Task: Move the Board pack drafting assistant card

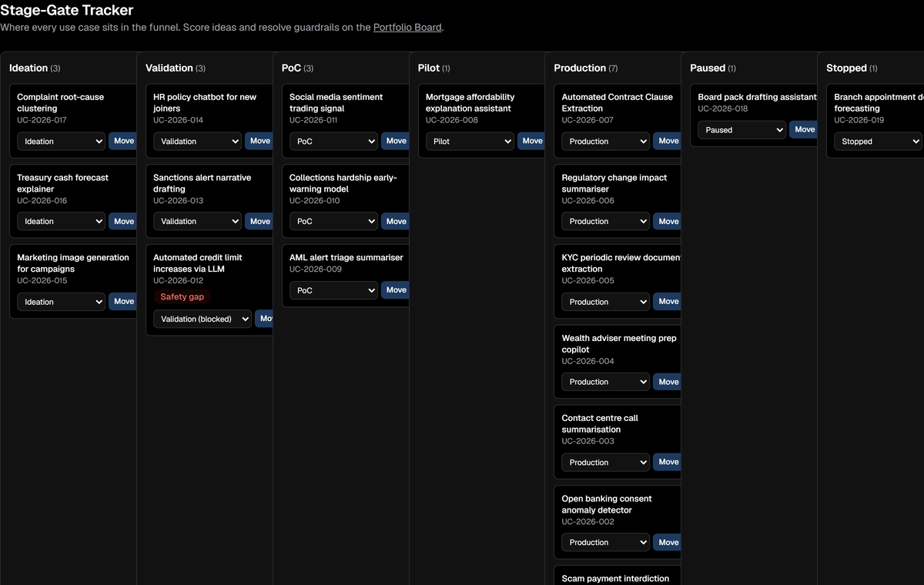Action: pyautogui.click(x=804, y=130)
